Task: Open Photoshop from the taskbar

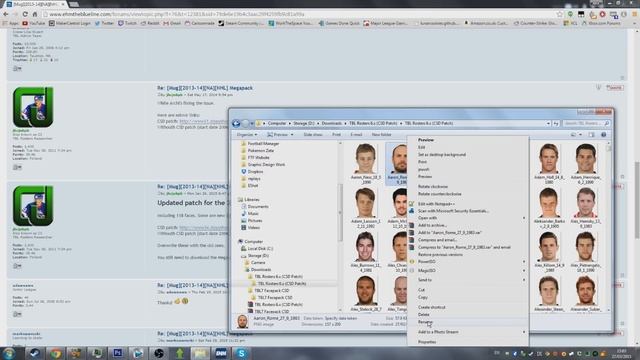Action: coord(118,353)
